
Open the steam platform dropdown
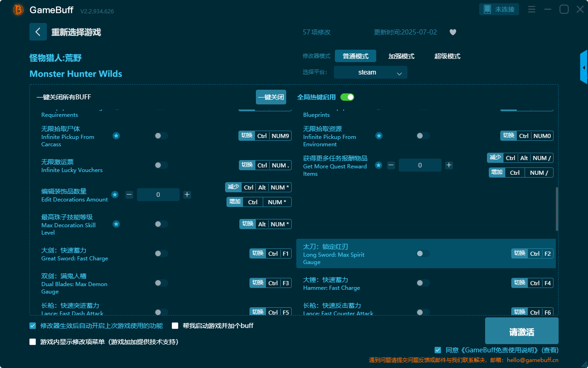click(371, 72)
